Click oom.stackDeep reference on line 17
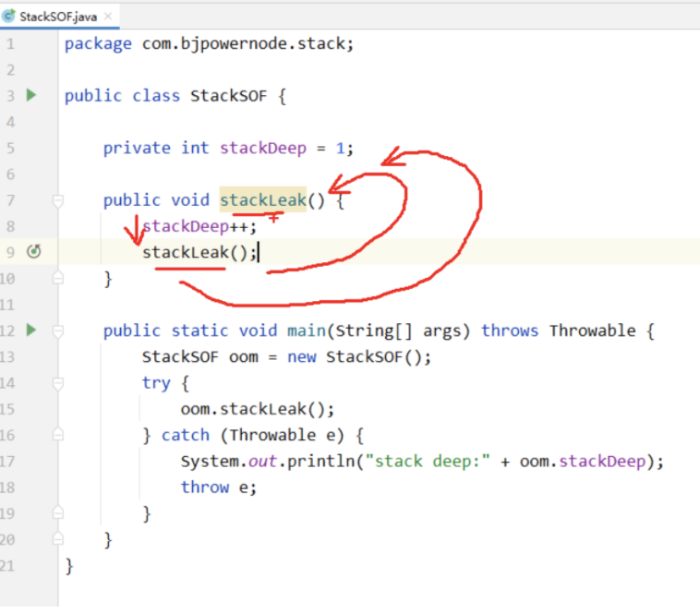Screen dimensions: 700x613 (x=582, y=461)
